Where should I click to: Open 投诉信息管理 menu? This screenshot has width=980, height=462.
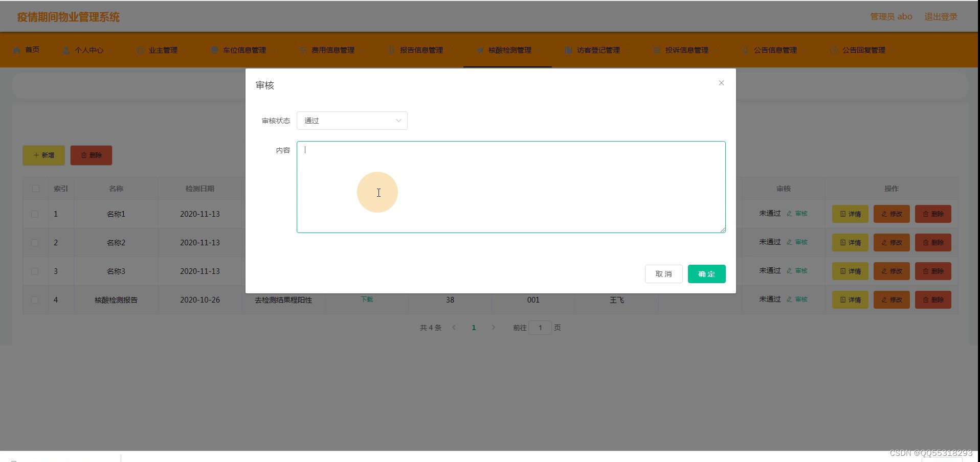click(x=686, y=50)
